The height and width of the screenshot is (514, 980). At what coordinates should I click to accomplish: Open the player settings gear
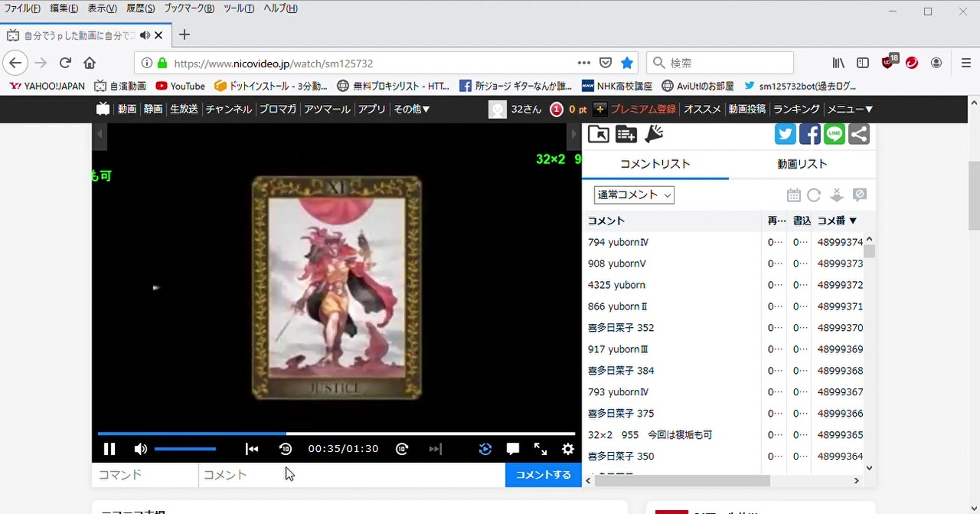(568, 449)
